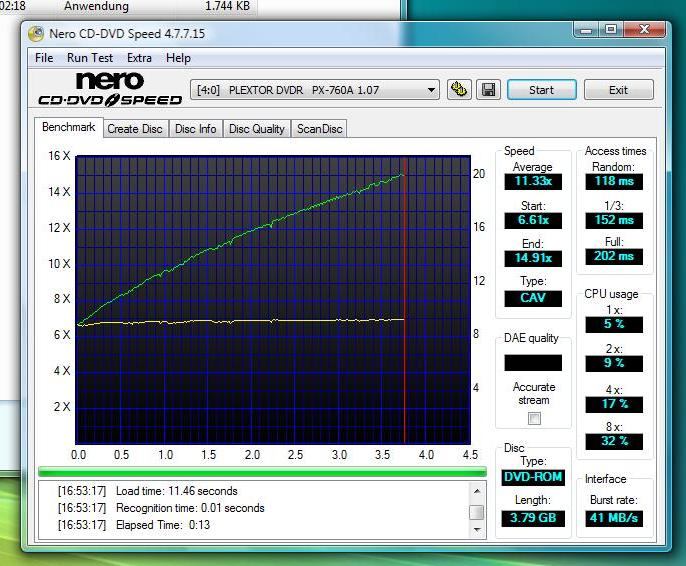The width and height of the screenshot is (686, 566).
Task: Click the Load time 11.46 seconds log line
Action: [x=148, y=491]
